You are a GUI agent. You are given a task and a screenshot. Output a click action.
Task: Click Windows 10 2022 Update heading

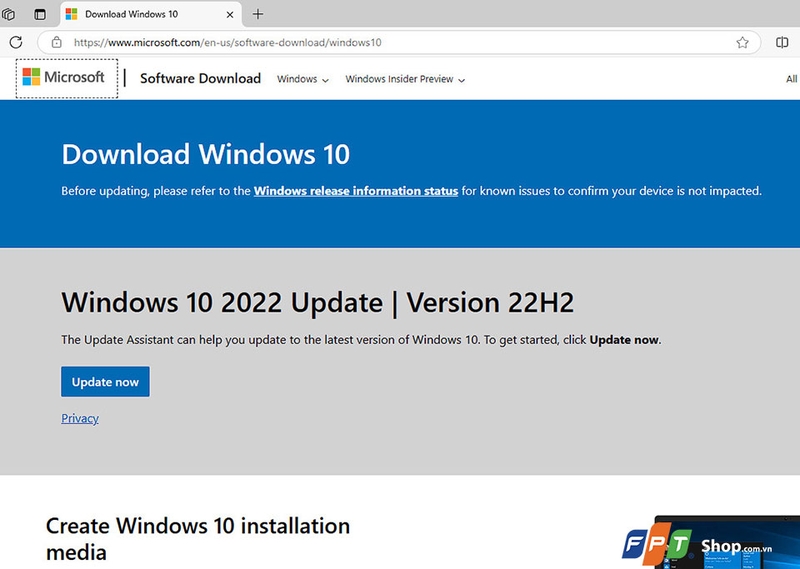(x=317, y=302)
